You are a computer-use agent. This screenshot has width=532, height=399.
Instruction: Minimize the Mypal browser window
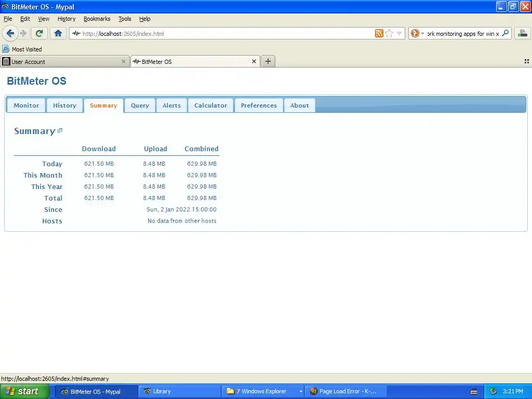pyautogui.click(x=501, y=6)
